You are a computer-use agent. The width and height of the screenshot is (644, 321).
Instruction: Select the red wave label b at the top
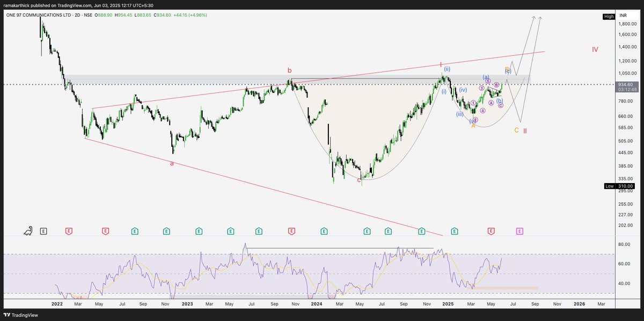point(290,70)
